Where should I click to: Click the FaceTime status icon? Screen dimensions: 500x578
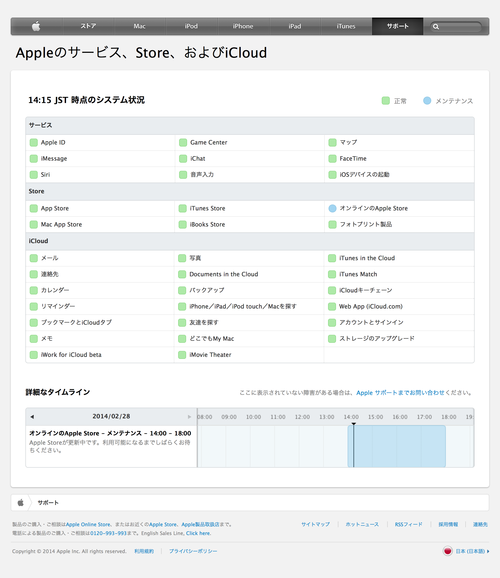coord(332,159)
